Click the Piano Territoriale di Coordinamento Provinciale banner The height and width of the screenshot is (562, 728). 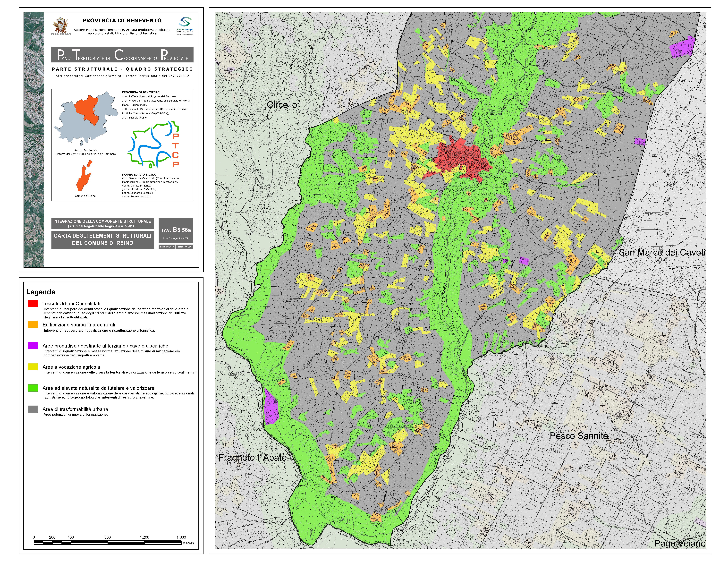pos(122,55)
